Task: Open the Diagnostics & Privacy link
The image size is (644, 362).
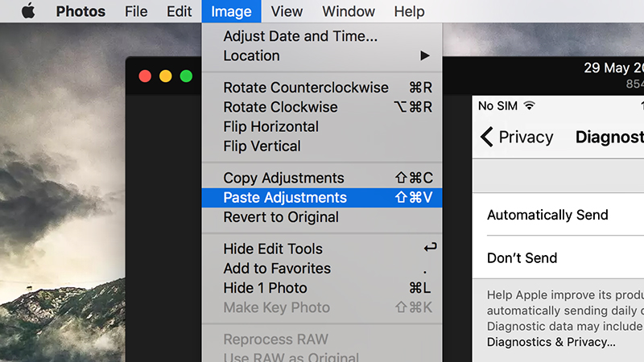Action: 551,342
